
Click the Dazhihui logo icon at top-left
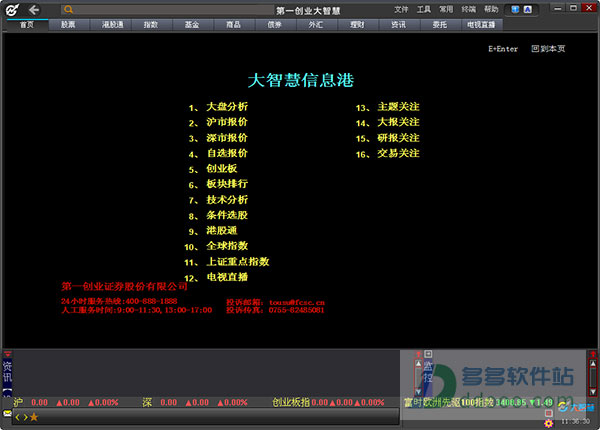click(x=12, y=10)
